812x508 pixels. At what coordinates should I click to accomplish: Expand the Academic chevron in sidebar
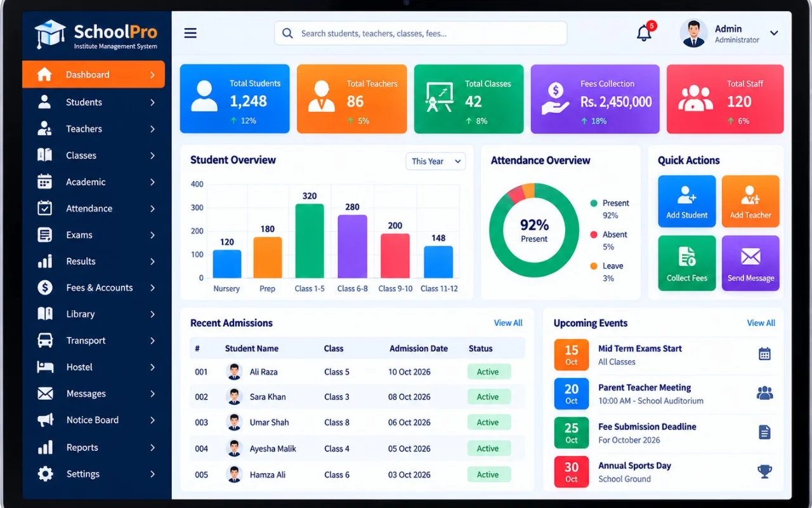(152, 182)
